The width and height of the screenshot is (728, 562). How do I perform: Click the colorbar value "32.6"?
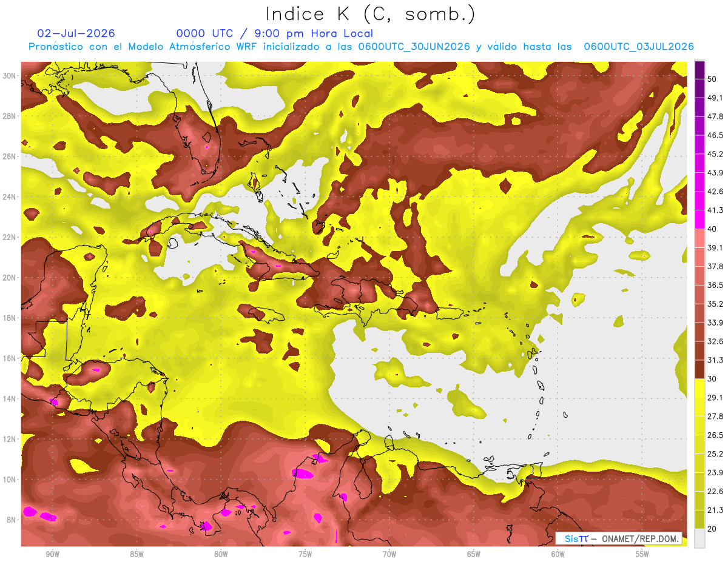[x=715, y=341]
